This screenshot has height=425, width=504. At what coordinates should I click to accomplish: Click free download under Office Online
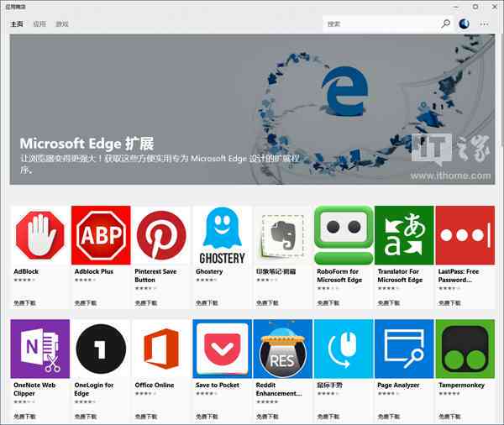[146, 417]
